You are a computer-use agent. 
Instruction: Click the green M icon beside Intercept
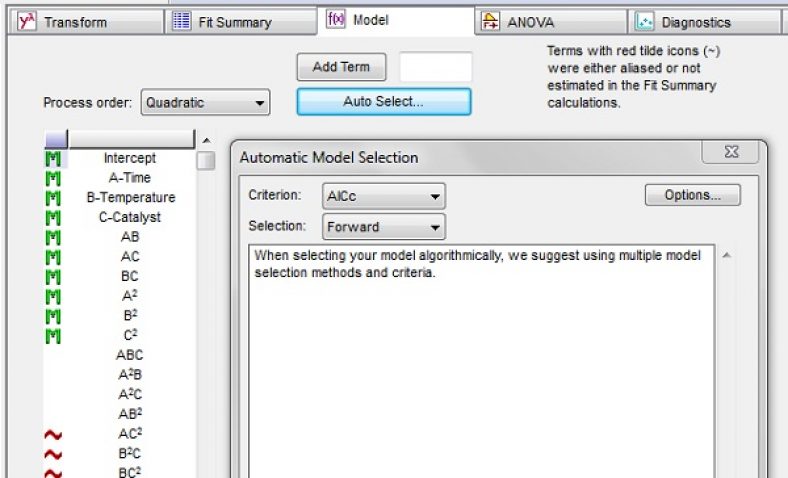click(53, 158)
